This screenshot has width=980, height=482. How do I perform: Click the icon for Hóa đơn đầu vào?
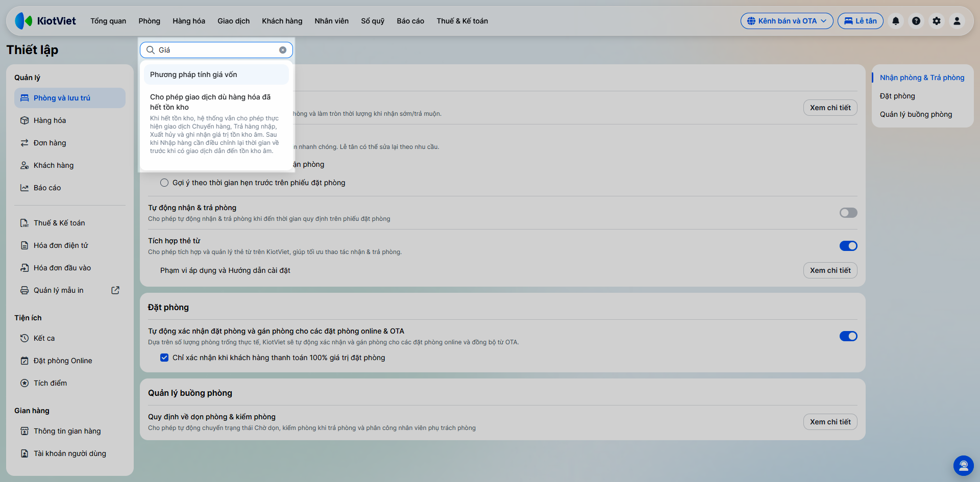[24, 268]
